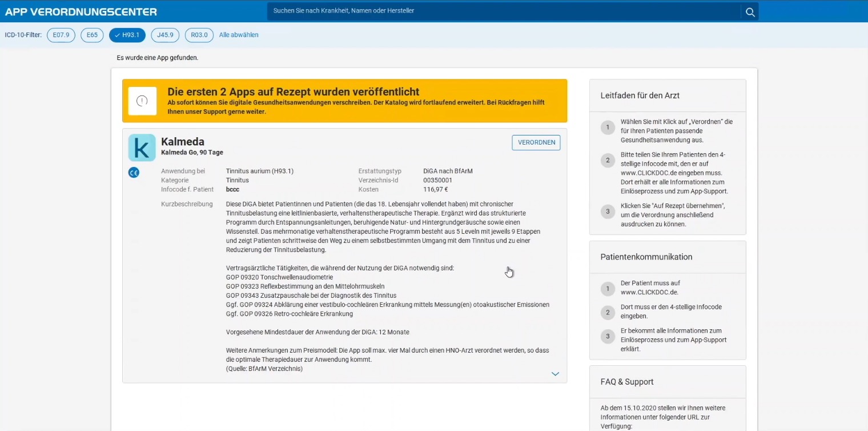Screen dimensions: 868x431
Task: Click the App Verordnungscenter header title
Action: [x=81, y=11]
